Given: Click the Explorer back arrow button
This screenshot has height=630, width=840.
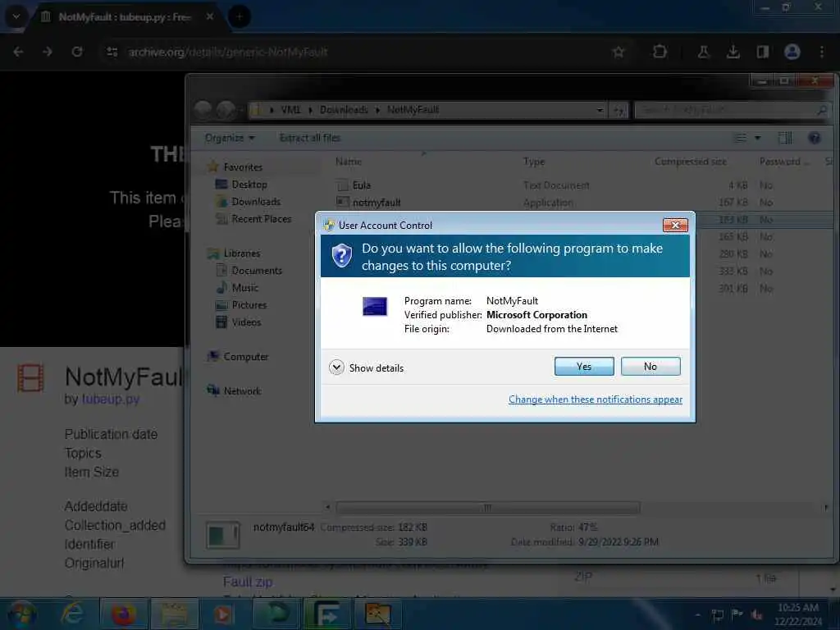Looking at the screenshot, I should 203,110.
